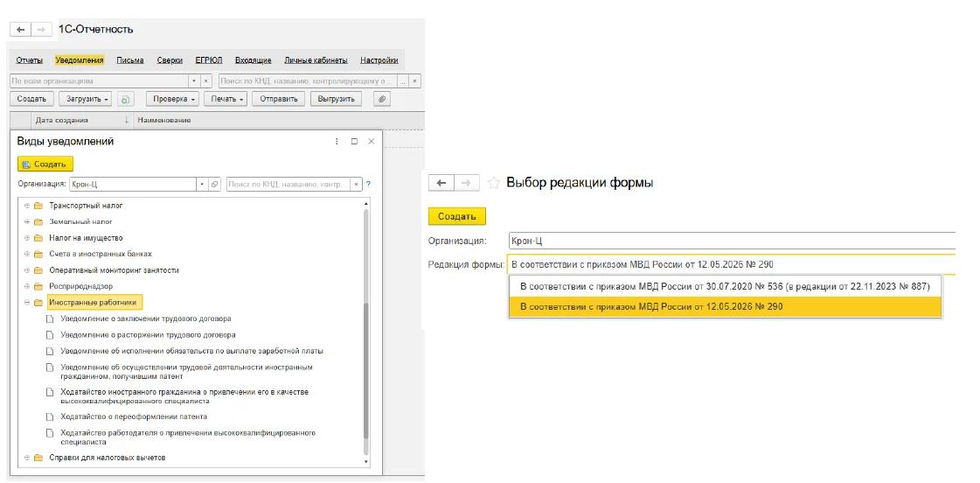Open the Личные кабинеты tab
Image resolution: width=980 pixels, height=483 pixels.
coord(316,60)
